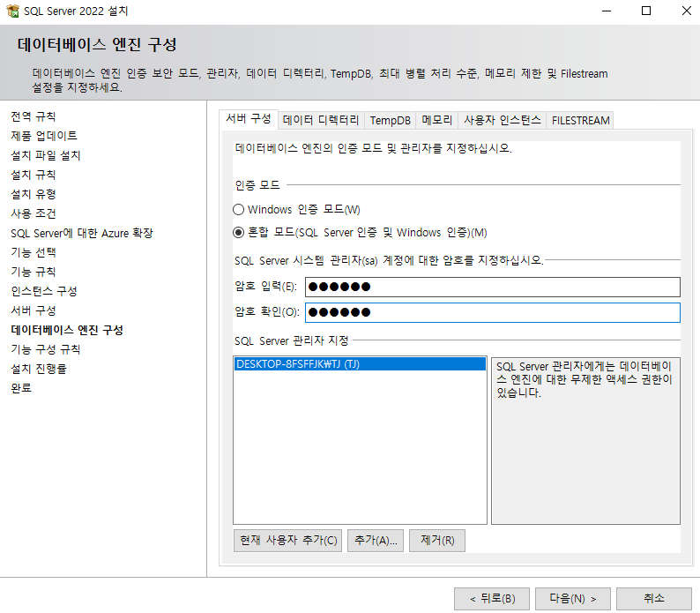
Task: Proceed with 다음(N) button
Action: click(x=573, y=599)
